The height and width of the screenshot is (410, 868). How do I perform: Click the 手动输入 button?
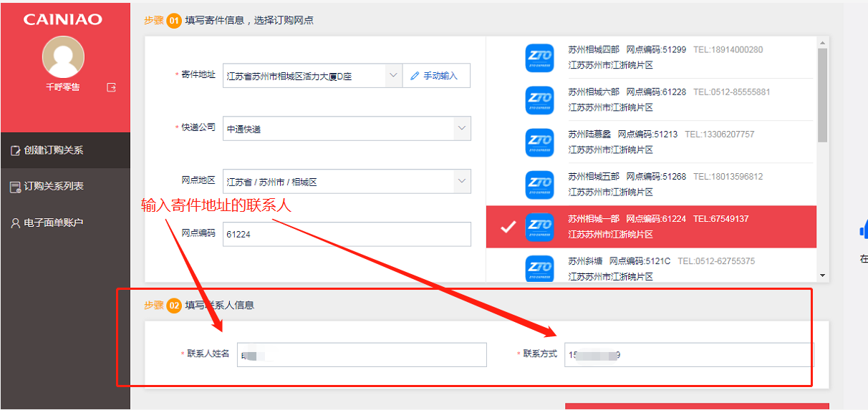coord(436,75)
